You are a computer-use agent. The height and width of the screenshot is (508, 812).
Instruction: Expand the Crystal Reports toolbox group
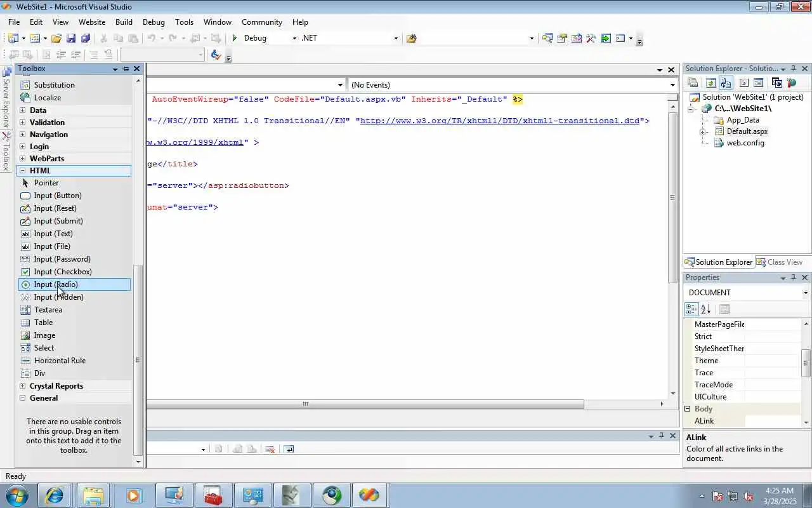coord(23,386)
